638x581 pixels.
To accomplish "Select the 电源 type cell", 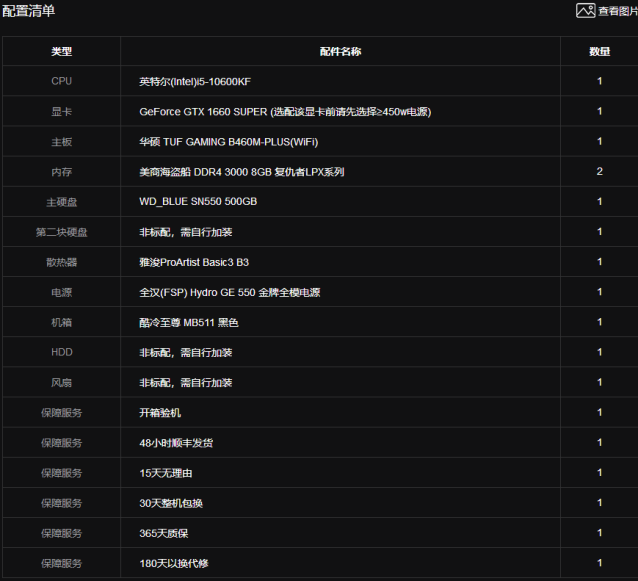I will pos(61,292).
